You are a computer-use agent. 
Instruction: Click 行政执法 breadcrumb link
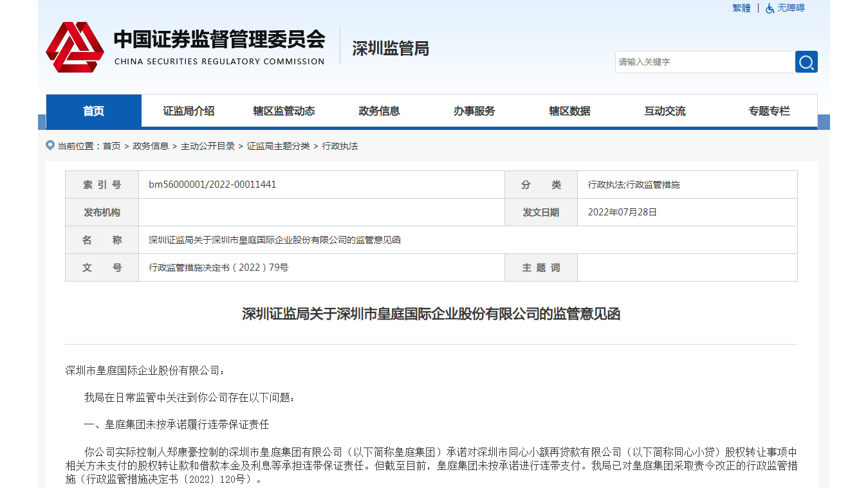point(340,146)
